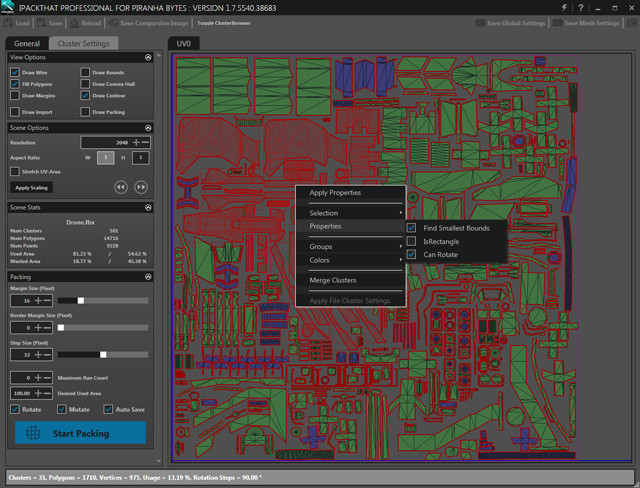
Task: Uncheck the Fill Polygons checkbox
Action: tap(15, 85)
